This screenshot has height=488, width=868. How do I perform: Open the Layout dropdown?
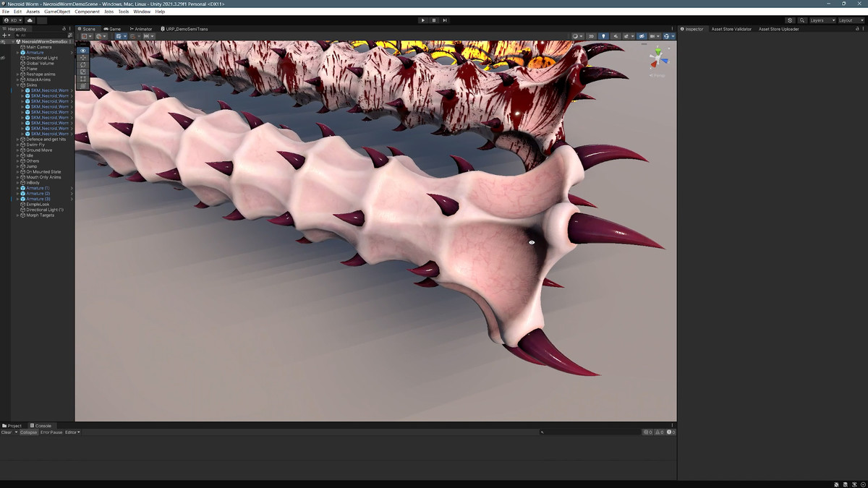(x=851, y=20)
